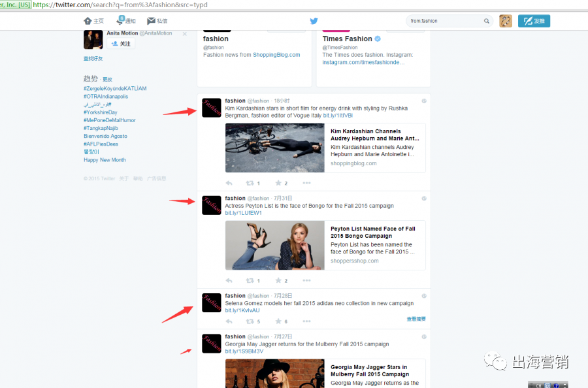This screenshot has height=388, width=588.
Task: Open trend #OTRAIndianapolis
Action: tap(106, 96)
